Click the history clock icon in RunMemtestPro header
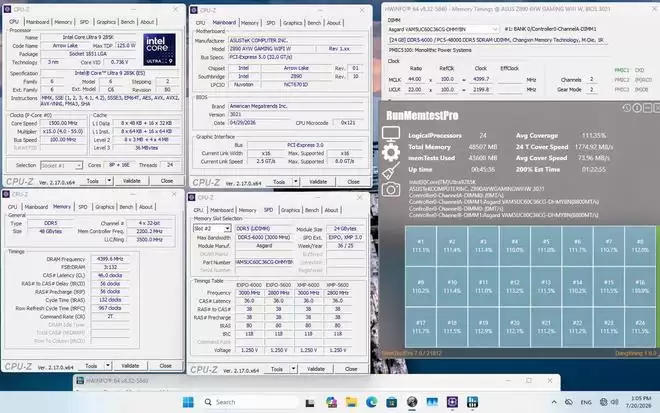 [x=627, y=108]
